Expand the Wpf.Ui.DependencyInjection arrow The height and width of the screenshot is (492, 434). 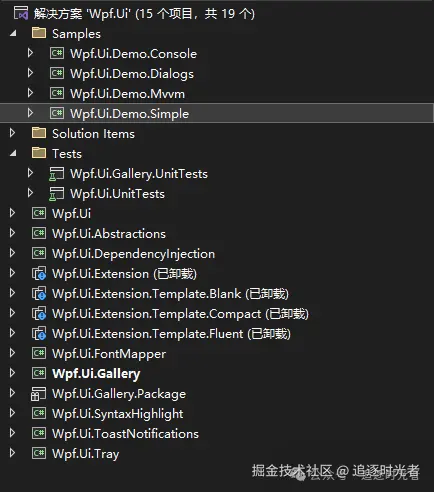click(x=12, y=253)
